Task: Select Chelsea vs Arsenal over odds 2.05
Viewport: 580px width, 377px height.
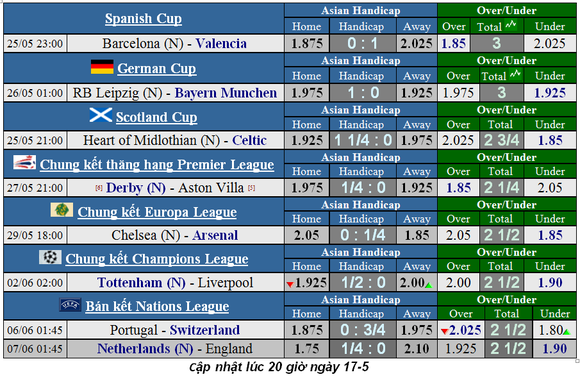Action: (x=458, y=235)
